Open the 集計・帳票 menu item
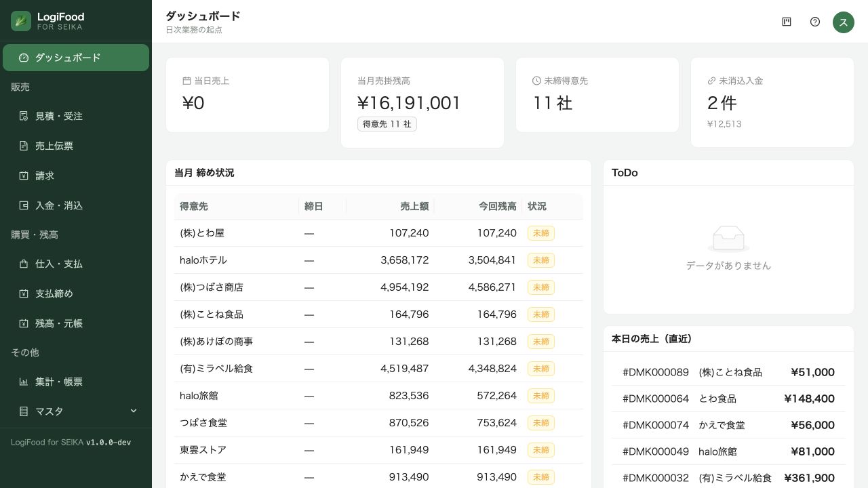This screenshot has width=868, height=488. tap(76, 382)
